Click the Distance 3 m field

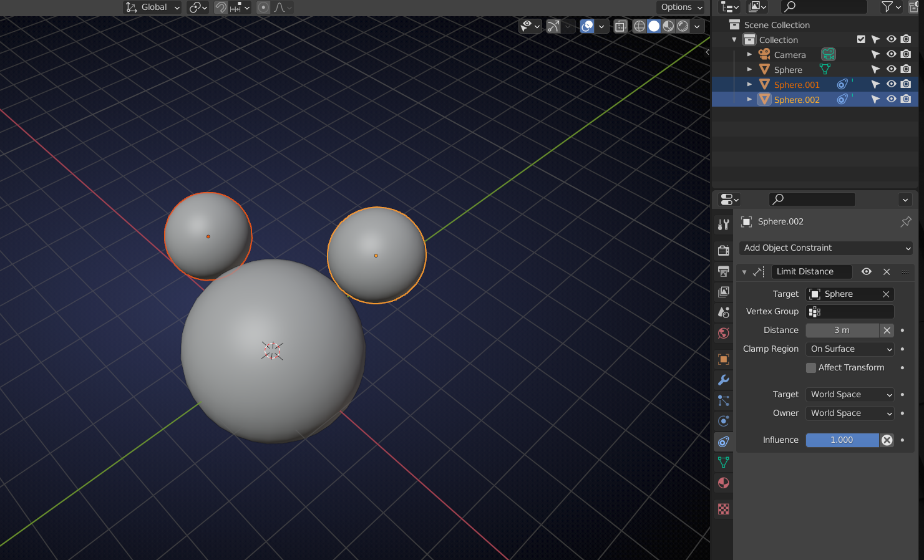(x=842, y=330)
